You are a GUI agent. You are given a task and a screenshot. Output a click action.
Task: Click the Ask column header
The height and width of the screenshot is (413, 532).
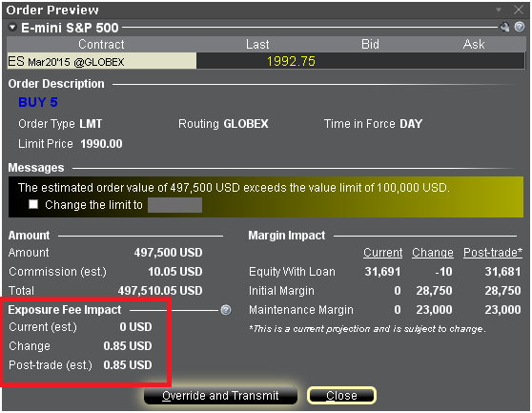474,45
